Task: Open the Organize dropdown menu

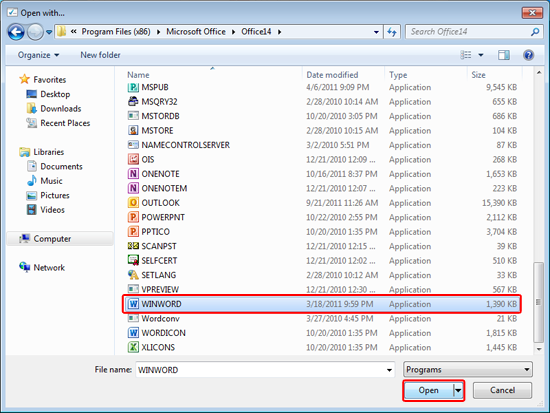Action: point(38,55)
